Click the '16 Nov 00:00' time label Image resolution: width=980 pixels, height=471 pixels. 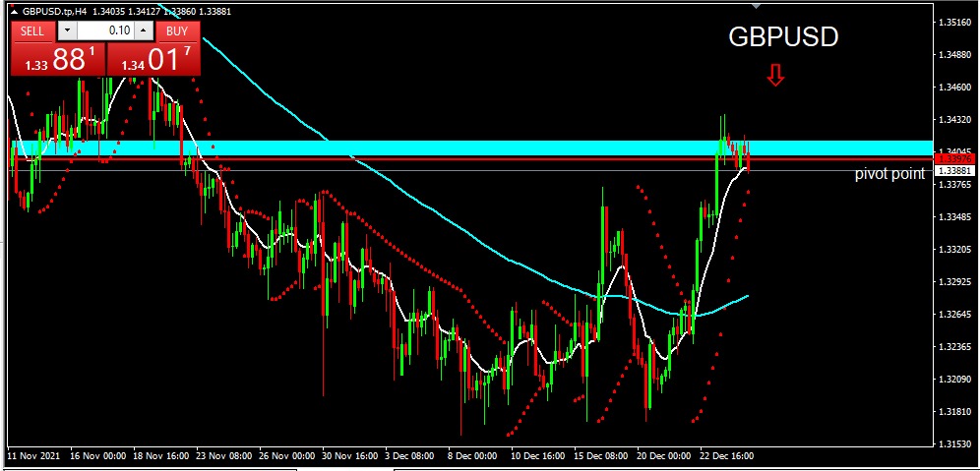(98, 456)
